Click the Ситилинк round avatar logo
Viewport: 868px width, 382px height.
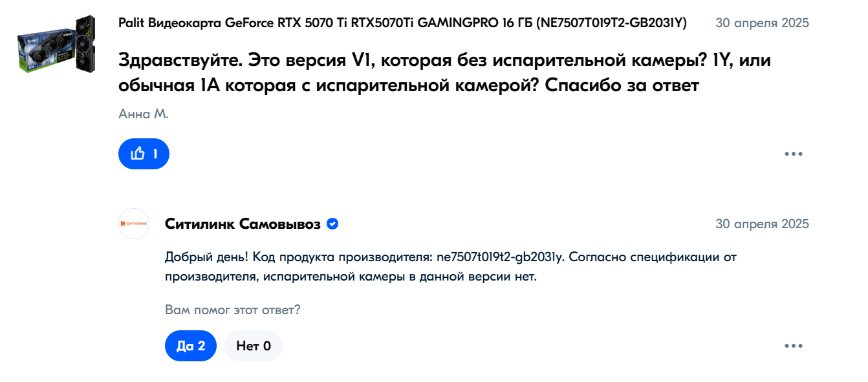click(x=134, y=224)
